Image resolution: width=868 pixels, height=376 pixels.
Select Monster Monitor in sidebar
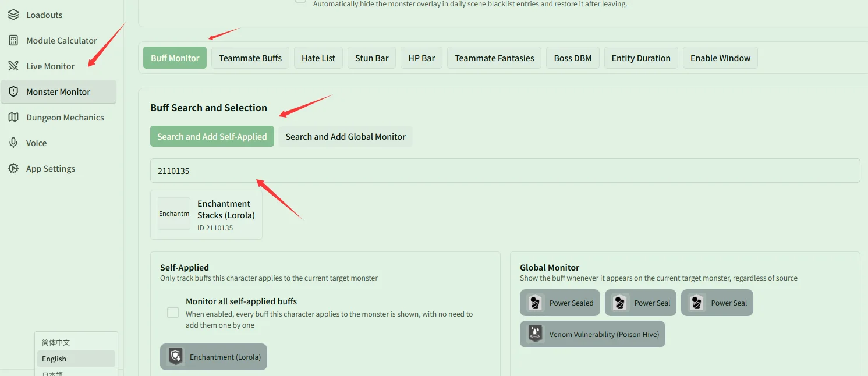click(58, 91)
